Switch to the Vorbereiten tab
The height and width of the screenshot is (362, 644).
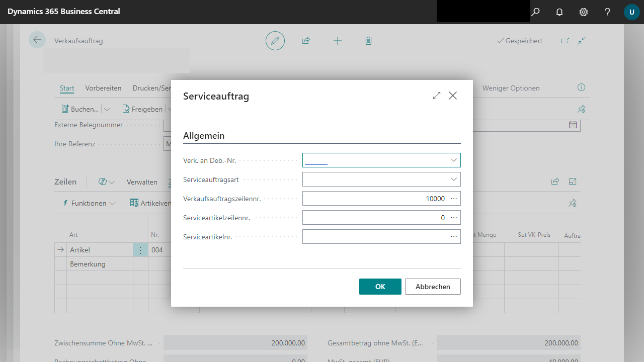[103, 88]
